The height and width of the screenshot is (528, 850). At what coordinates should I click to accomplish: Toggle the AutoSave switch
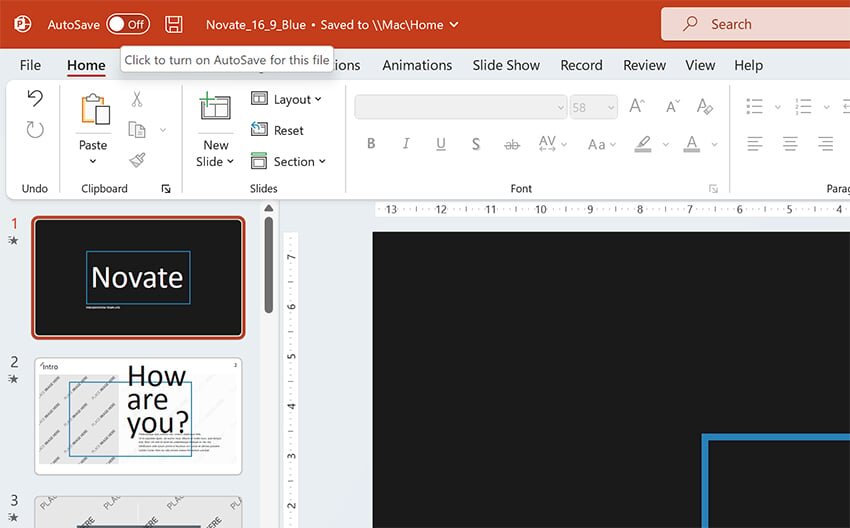[127, 24]
